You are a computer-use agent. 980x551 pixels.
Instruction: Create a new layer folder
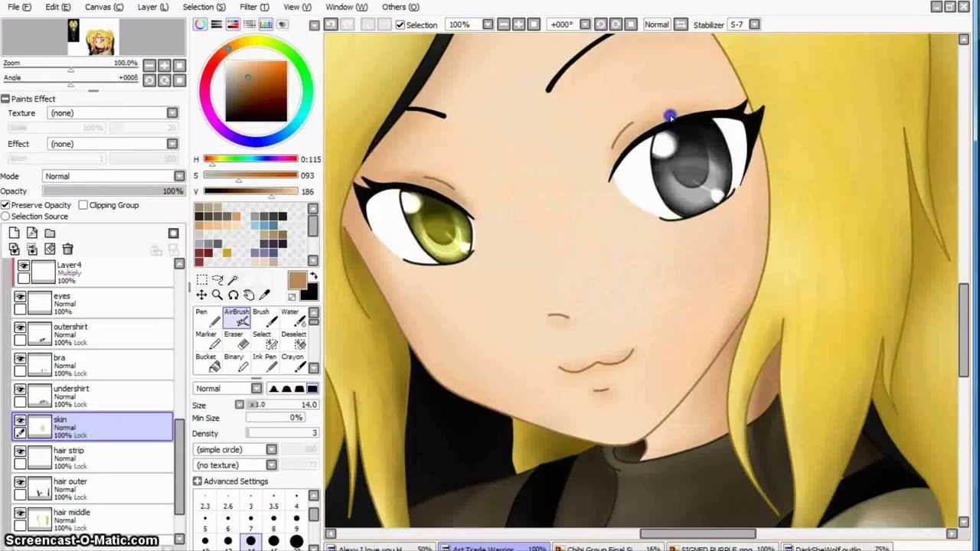50,233
